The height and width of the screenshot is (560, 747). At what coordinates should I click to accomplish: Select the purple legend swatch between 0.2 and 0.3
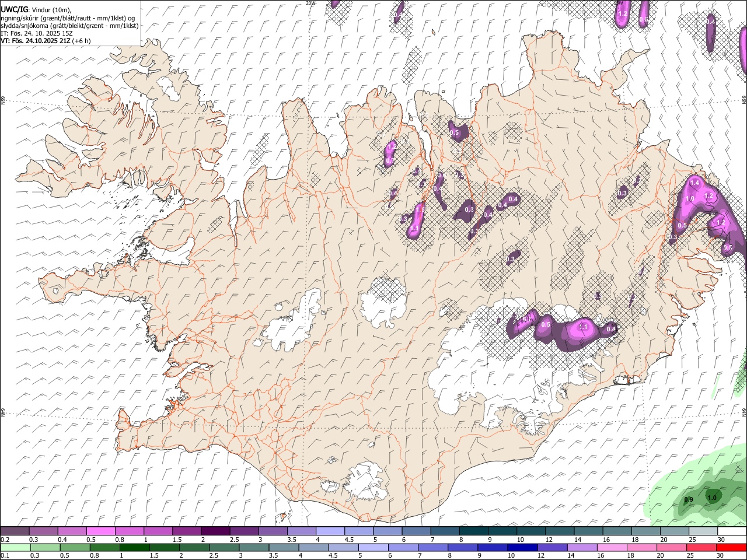coord(15,531)
